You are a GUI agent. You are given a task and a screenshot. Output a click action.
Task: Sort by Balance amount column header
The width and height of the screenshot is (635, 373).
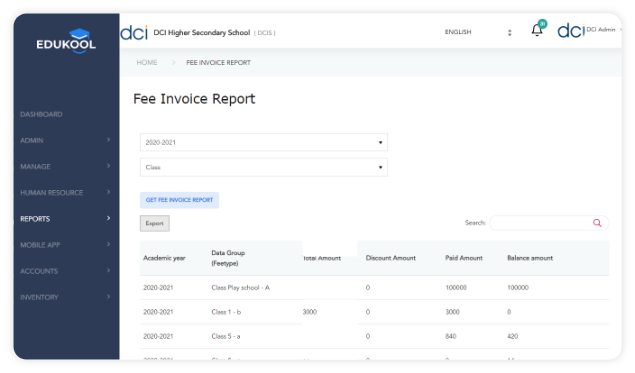pos(530,258)
